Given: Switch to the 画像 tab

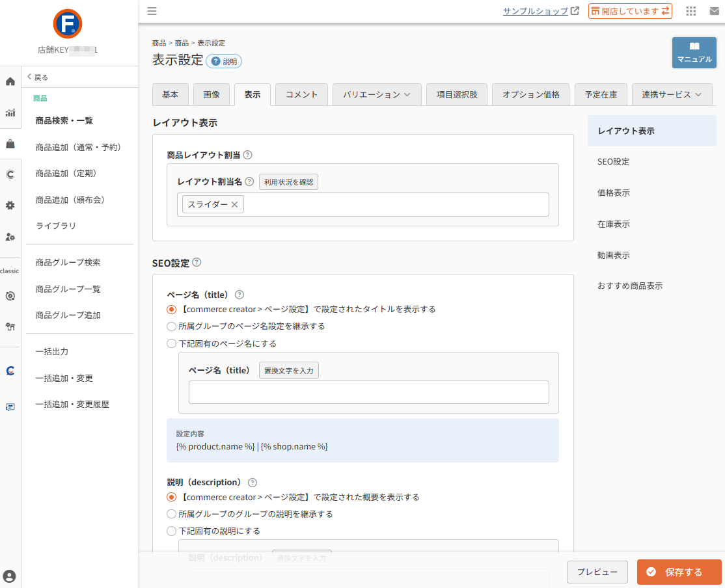Looking at the screenshot, I should point(212,95).
